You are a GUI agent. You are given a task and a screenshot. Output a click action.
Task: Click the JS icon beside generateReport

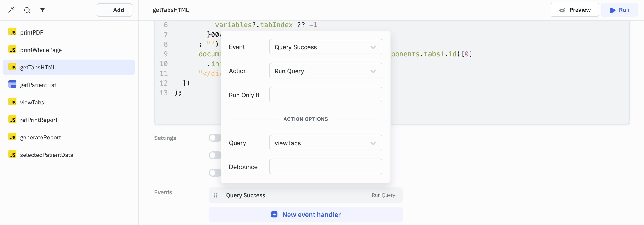12,137
